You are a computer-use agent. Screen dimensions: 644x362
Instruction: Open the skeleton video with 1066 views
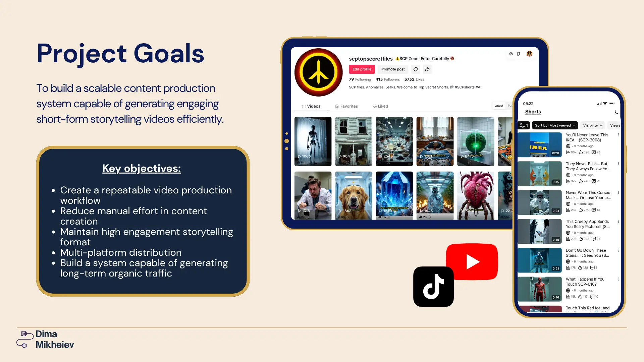[x=313, y=141]
